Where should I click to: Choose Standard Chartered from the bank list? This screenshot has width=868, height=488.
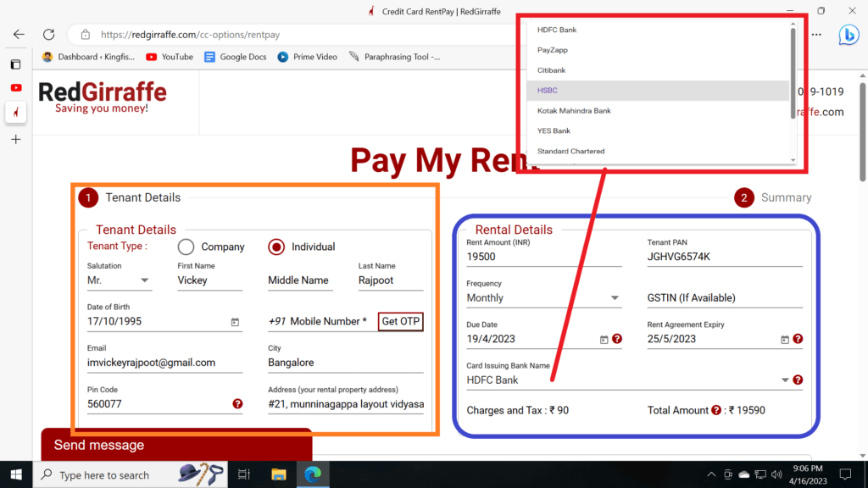point(658,151)
